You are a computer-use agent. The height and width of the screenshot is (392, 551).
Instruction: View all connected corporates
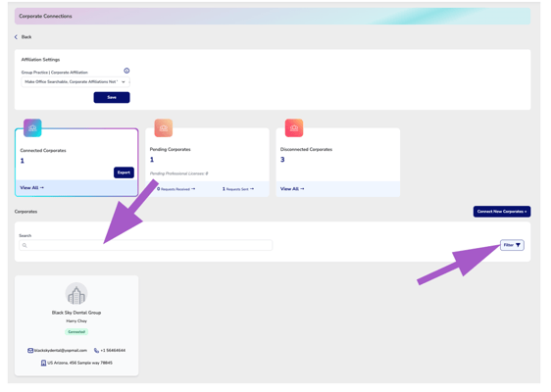click(x=32, y=187)
